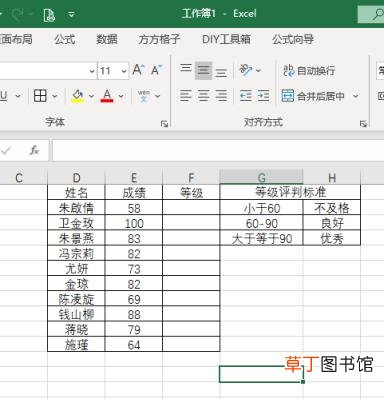Viewport: 384px width, 399px height.
Task: Click into the formula bar input
Action: 218,150
